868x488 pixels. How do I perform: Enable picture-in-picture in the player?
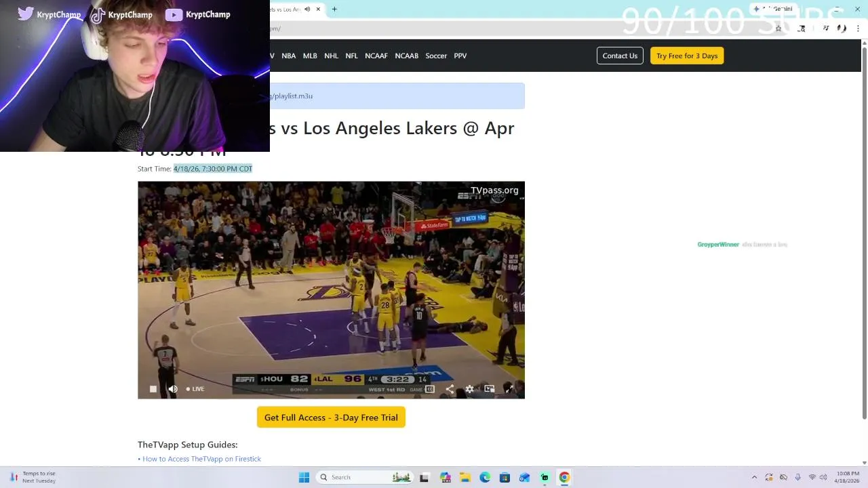tap(489, 389)
